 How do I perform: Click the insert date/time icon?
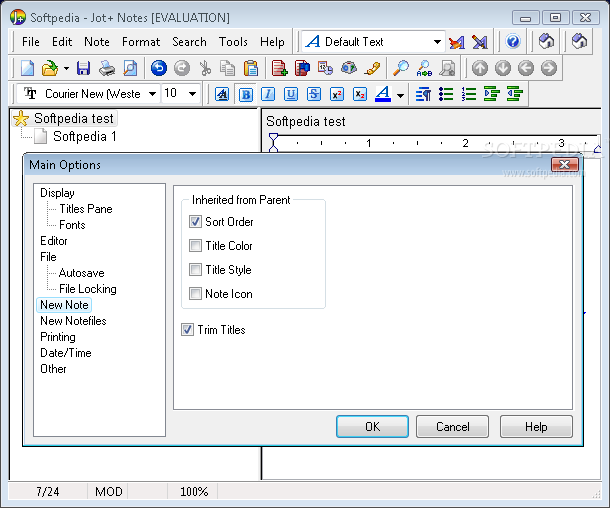(325, 68)
